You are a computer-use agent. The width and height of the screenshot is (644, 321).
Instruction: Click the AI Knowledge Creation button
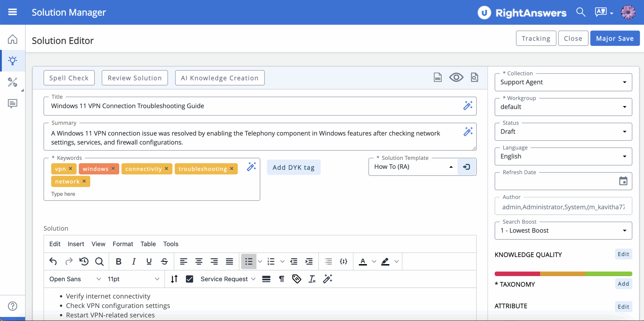click(x=220, y=78)
